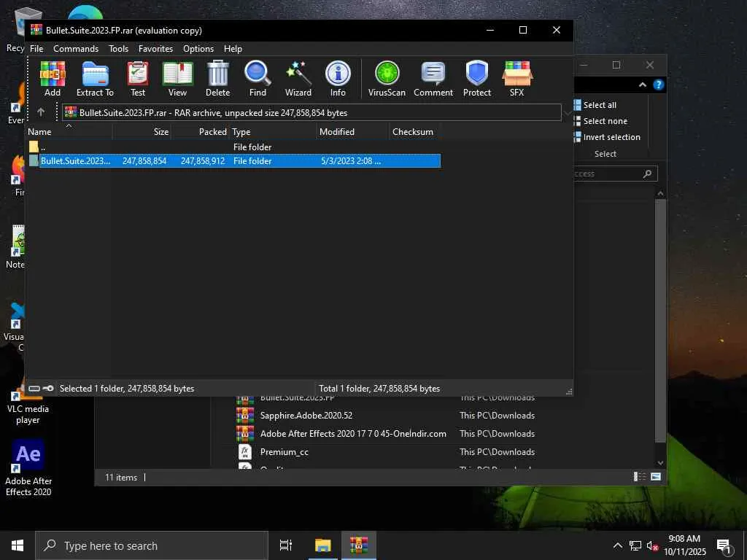Image resolution: width=747 pixels, height=560 pixels.
Task: Open the Tools menu
Action: (x=118, y=49)
